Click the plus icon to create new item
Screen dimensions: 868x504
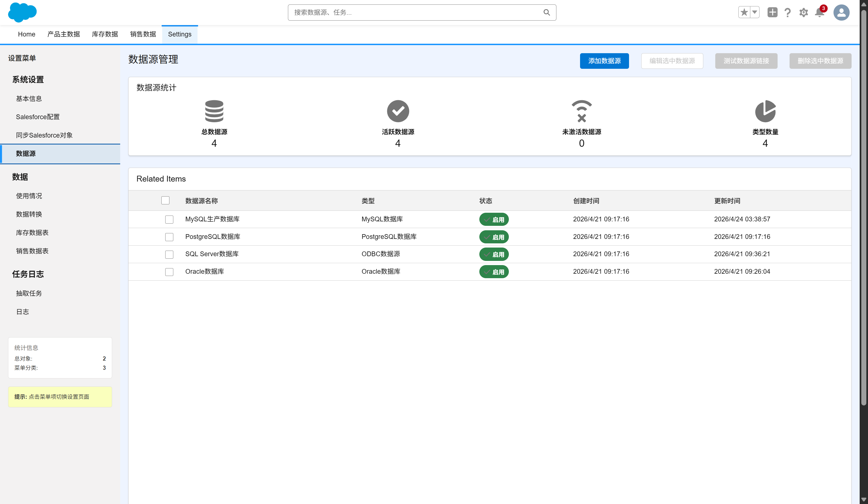click(772, 13)
